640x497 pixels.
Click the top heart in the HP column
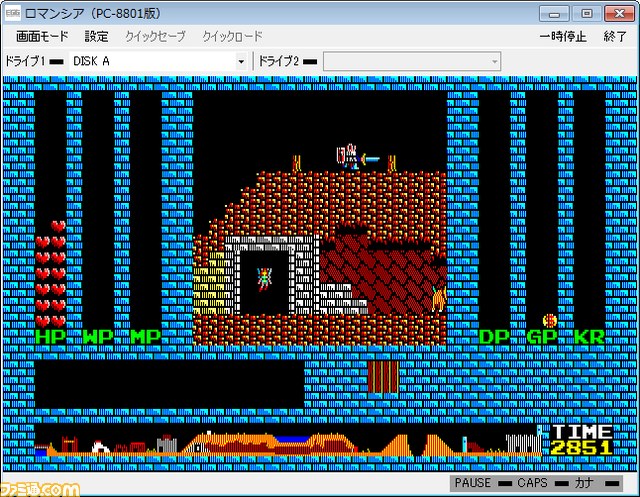[x=57, y=227]
